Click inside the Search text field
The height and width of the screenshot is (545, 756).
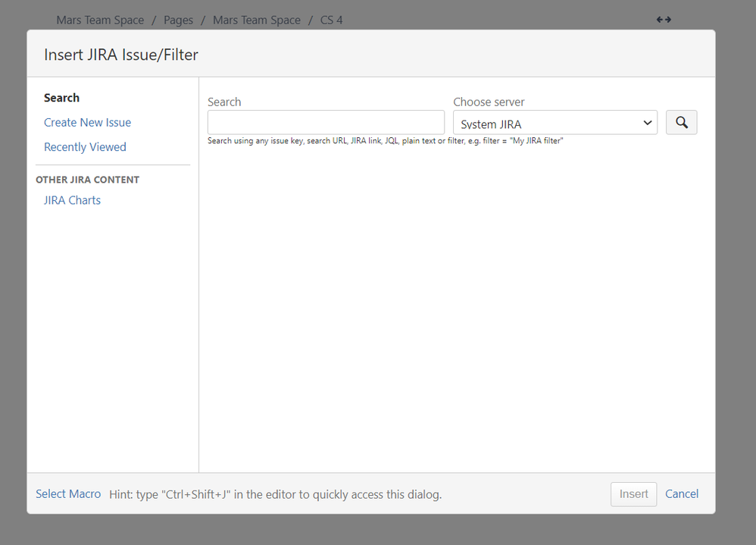pyautogui.click(x=326, y=122)
